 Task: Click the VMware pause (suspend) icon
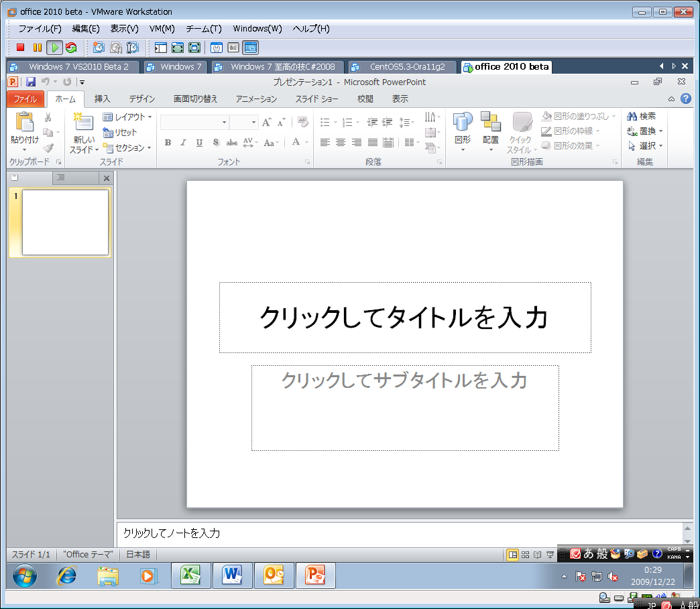[38, 48]
